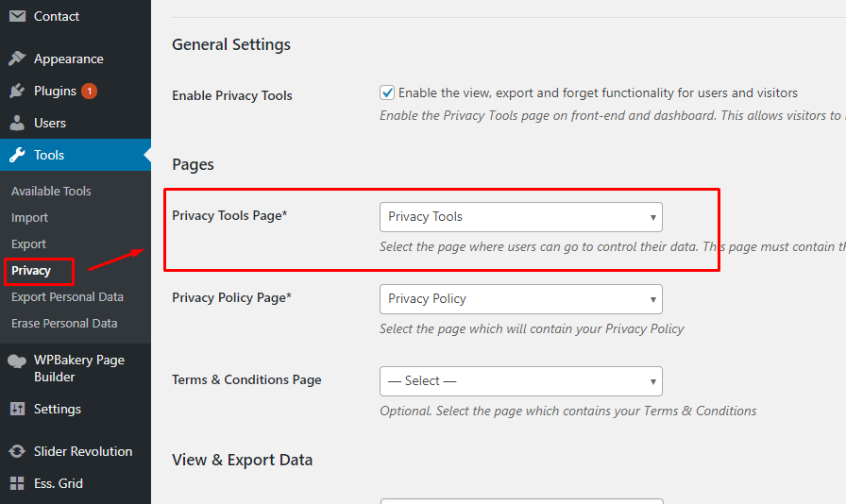The image size is (846, 504).
Task: Click the Contact envelope icon
Action: (x=17, y=16)
